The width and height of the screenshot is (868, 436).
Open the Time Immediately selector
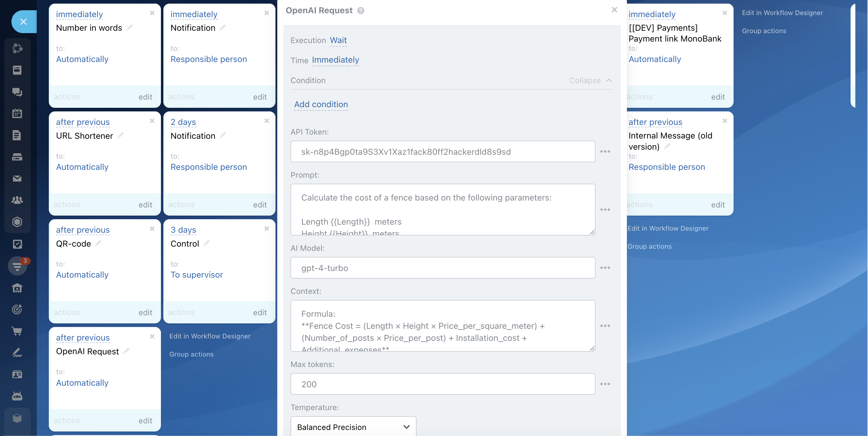(335, 60)
